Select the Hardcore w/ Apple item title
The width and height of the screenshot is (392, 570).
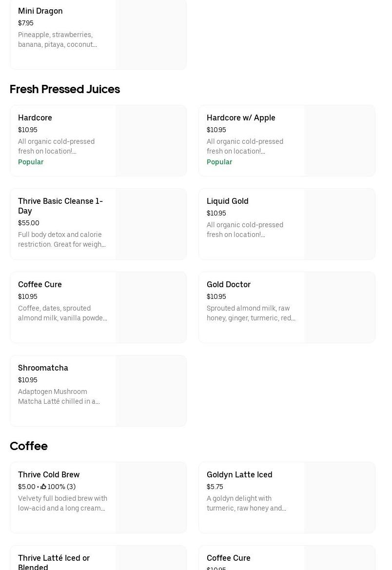pyautogui.click(x=241, y=118)
